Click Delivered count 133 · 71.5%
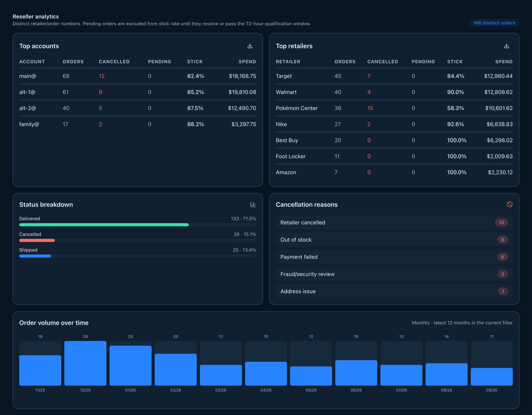Viewport: 532px width, 415px height. (x=243, y=219)
